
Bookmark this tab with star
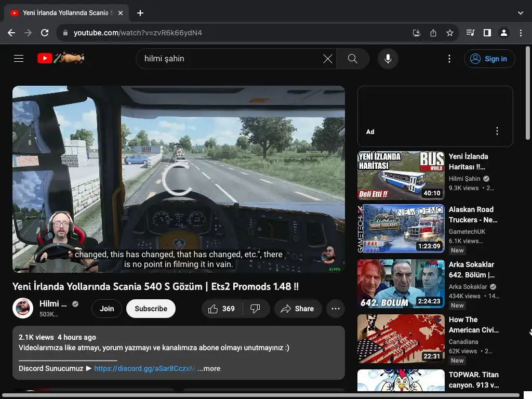tap(449, 33)
